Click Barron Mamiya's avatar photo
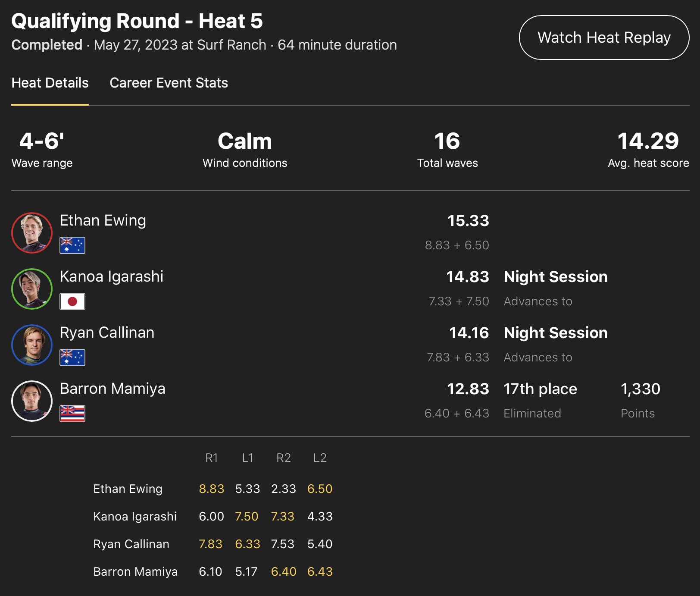Screen dimensions: 700x596 click(x=32, y=401)
